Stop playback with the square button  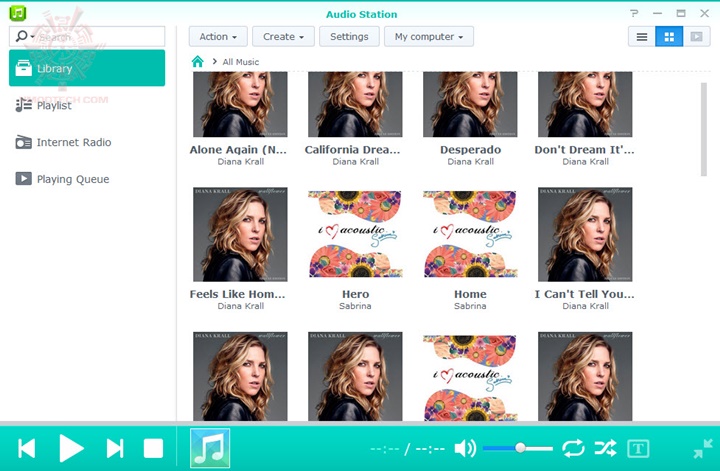(153, 449)
